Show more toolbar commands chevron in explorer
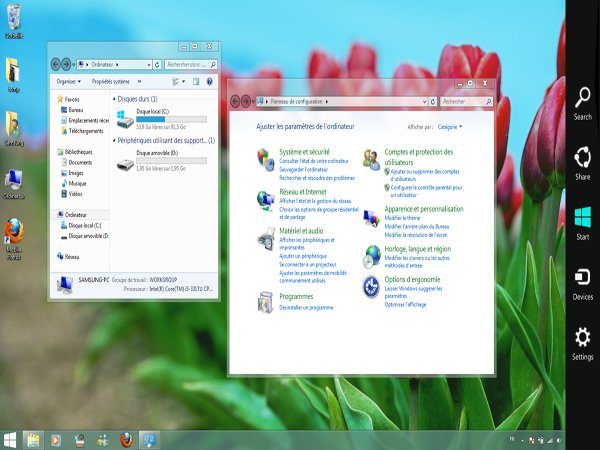Viewport: 600px width, 450px height. (x=139, y=82)
